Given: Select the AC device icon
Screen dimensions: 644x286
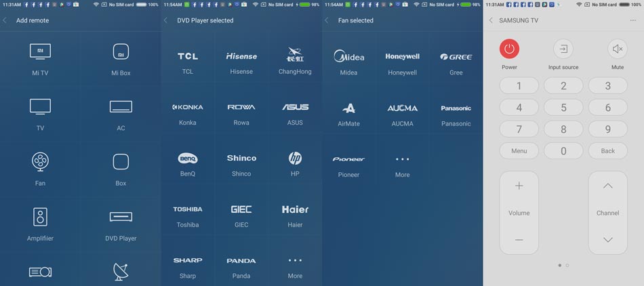Looking at the screenshot, I should (x=121, y=106).
